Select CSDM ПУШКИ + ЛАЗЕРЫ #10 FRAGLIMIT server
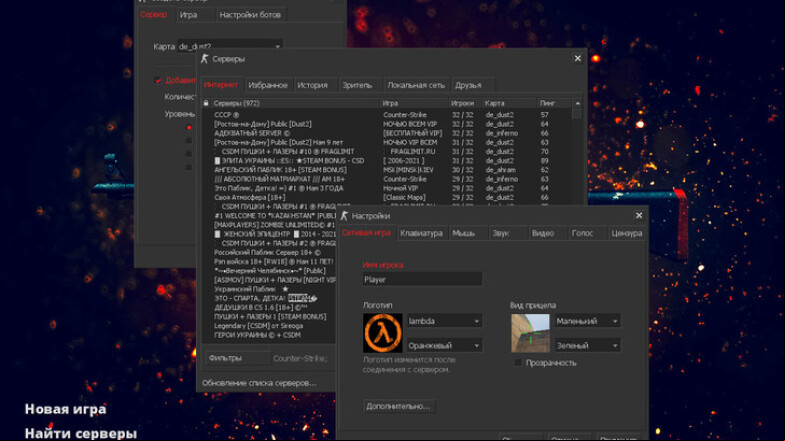 click(x=386, y=151)
